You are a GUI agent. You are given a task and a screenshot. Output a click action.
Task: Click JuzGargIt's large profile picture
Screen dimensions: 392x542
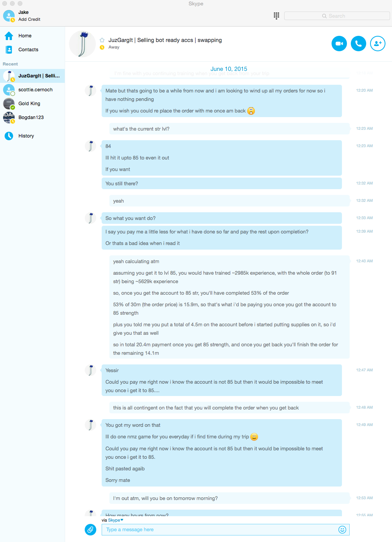(82, 44)
